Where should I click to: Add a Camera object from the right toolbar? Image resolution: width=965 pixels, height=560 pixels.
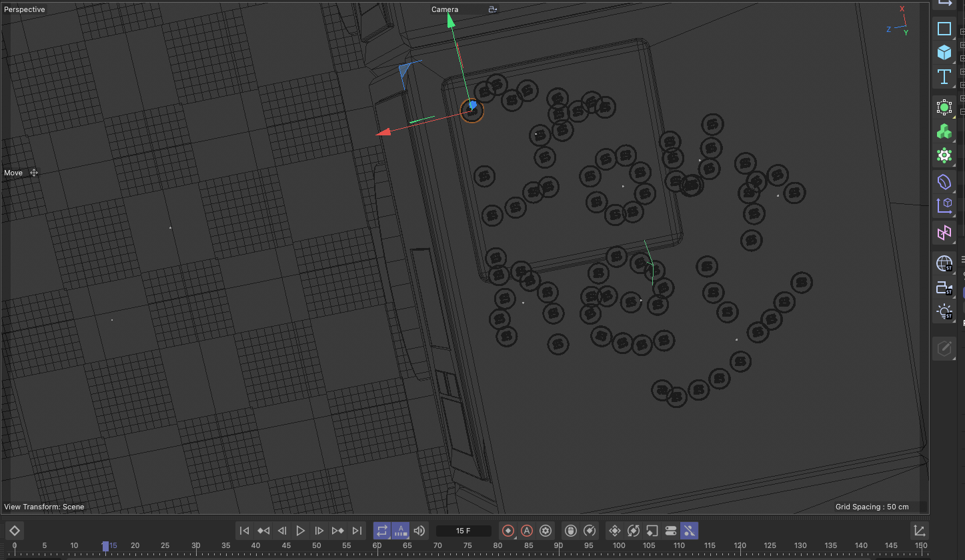(944, 288)
